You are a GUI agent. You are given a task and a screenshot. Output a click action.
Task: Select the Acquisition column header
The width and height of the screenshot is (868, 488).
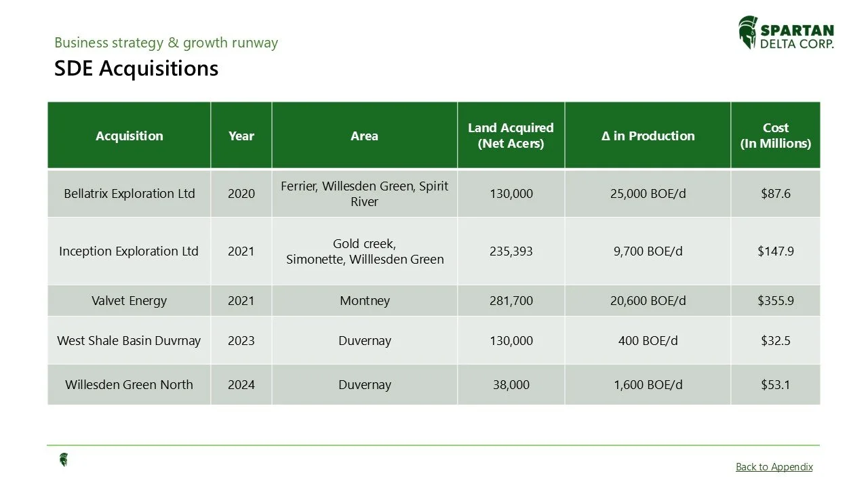tap(129, 135)
